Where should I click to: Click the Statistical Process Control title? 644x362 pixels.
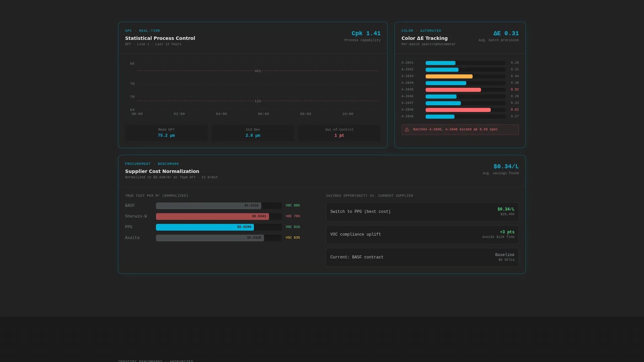click(x=160, y=38)
